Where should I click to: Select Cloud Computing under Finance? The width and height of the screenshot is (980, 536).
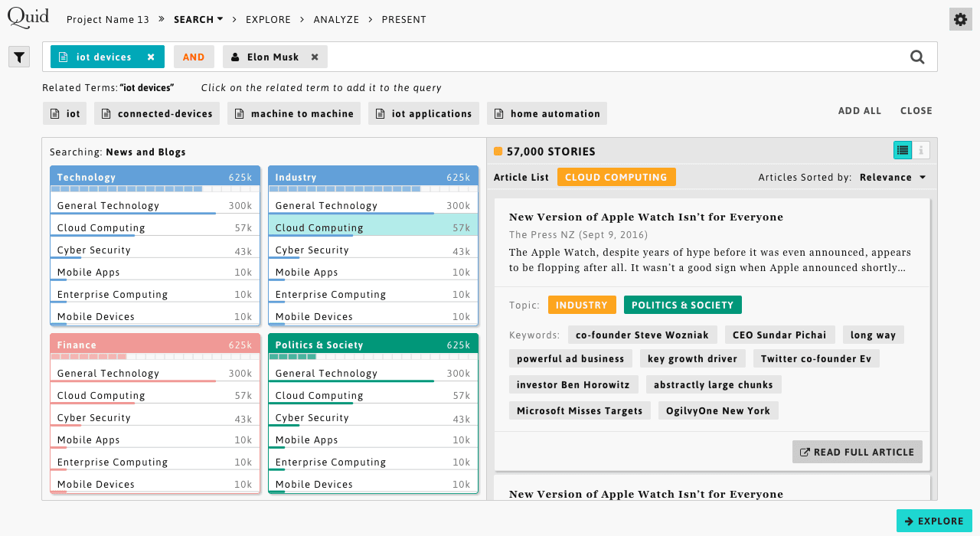[x=155, y=395]
